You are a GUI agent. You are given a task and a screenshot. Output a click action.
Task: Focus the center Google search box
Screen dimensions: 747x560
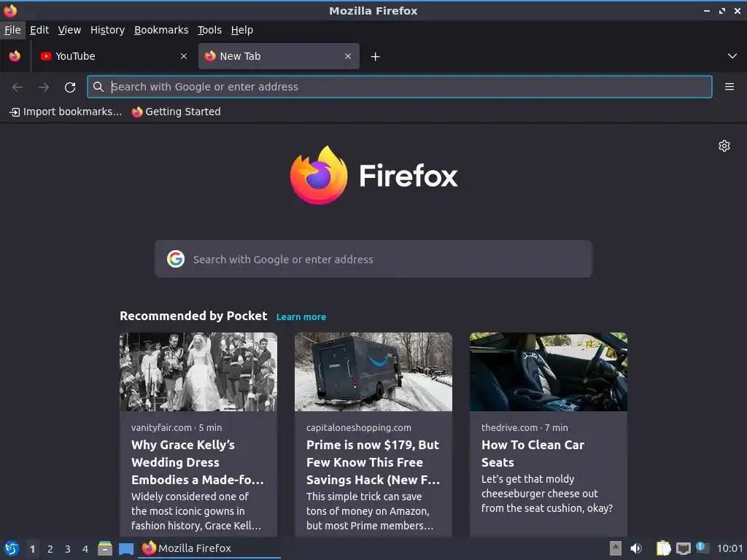[x=373, y=259]
